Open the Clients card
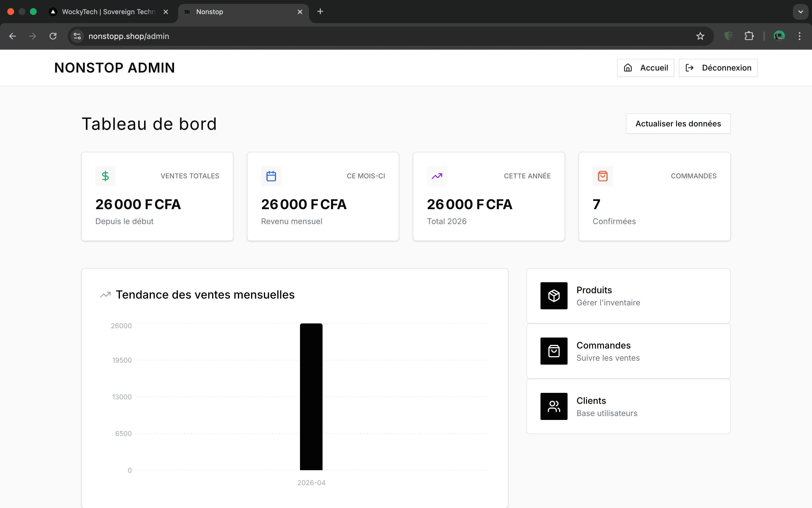 click(628, 406)
